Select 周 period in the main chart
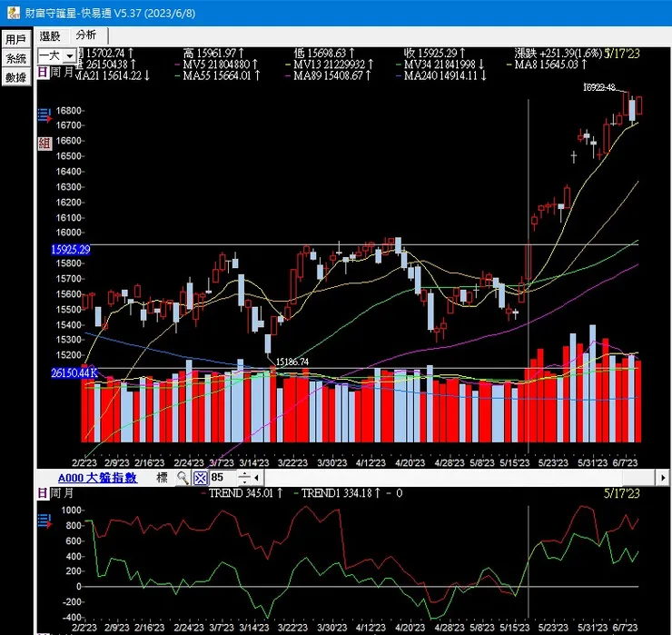Viewport: 672px width, 635px height. [x=55, y=72]
